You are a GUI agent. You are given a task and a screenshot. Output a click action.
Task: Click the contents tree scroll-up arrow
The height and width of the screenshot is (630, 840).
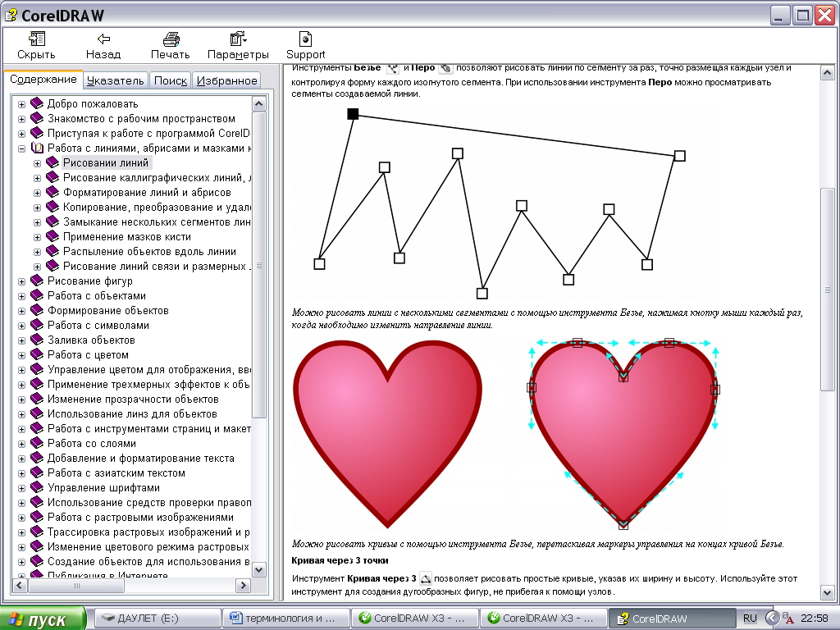tap(258, 104)
